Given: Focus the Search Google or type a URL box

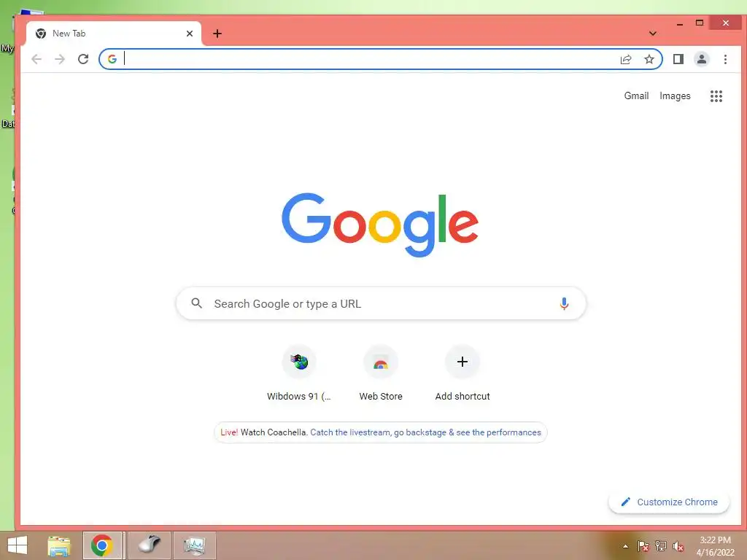Looking at the screenshot, I should click(381, 303).
